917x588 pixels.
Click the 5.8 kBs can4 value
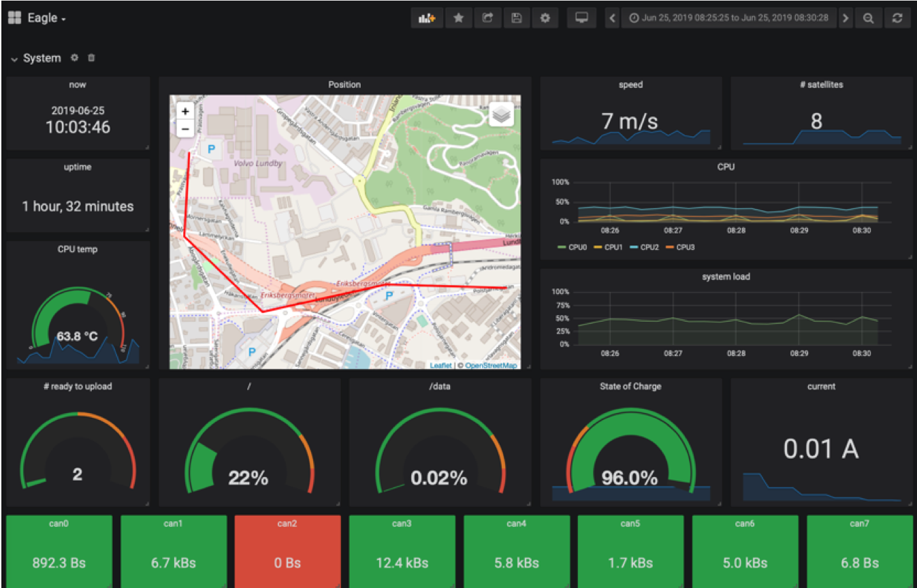click(517, 563)
